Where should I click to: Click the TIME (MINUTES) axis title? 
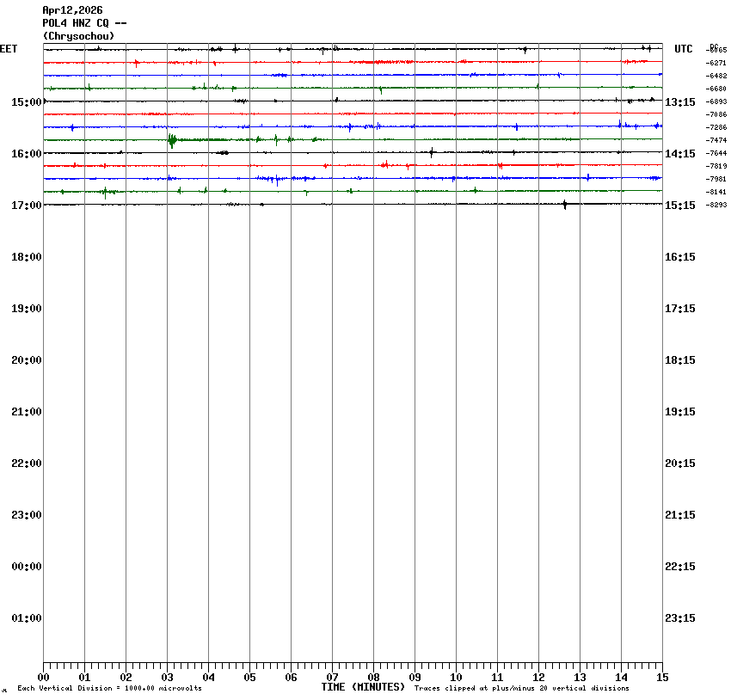click(x=363, y=687)
